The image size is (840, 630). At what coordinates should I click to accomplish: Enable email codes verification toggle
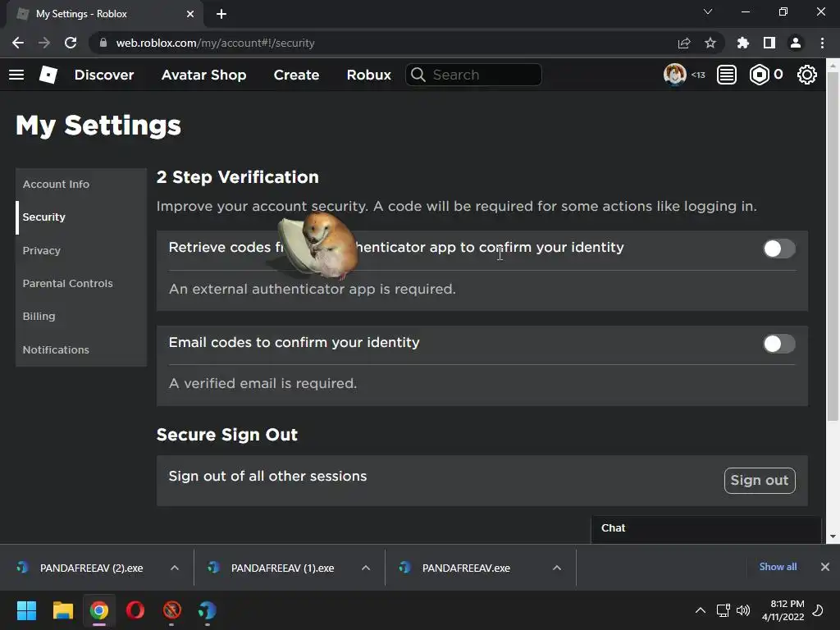point(779,344)
